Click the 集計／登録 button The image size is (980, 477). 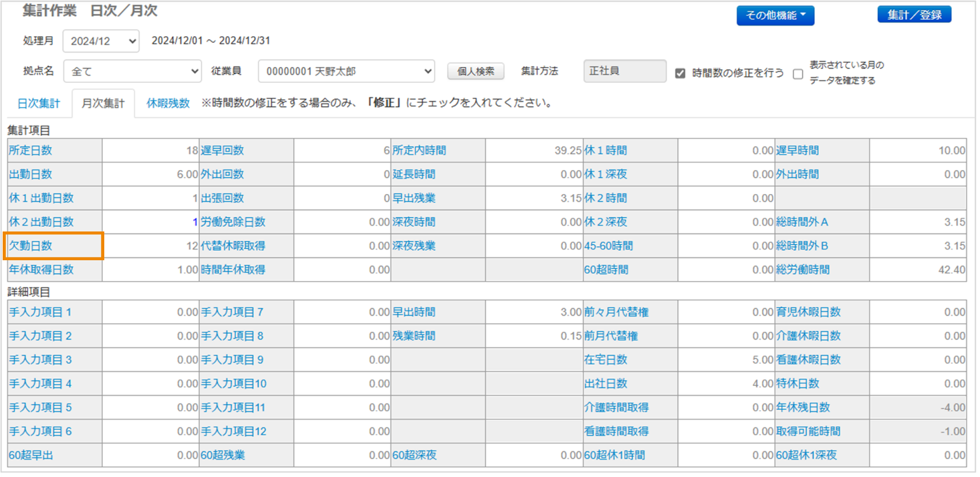(x=914, y=15)
